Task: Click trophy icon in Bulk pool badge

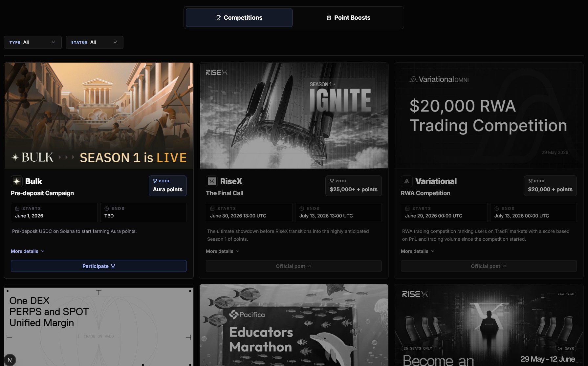Action: click(155, 181)
